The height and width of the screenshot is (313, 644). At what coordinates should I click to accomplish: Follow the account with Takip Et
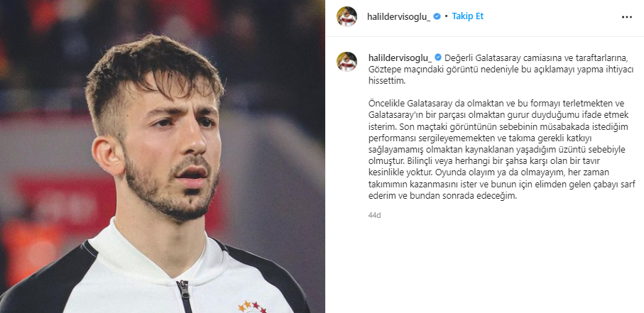468,16
